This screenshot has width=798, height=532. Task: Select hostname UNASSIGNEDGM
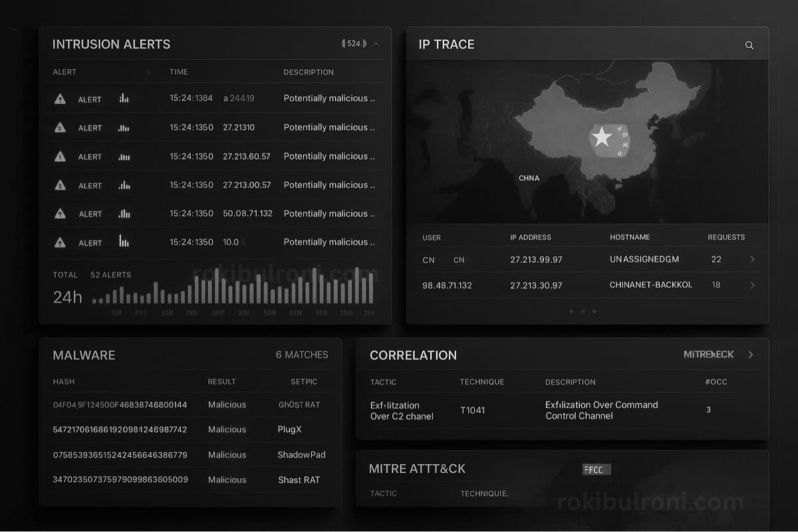pos(644,259)
